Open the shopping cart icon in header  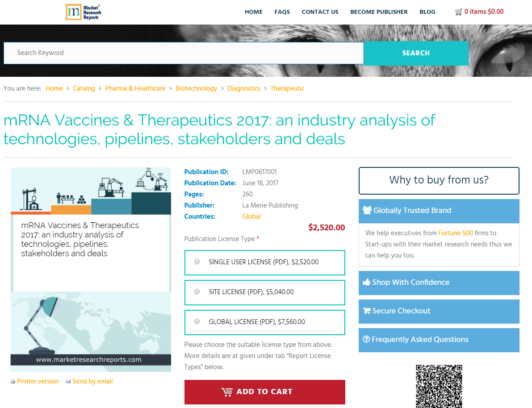(x=458, y=12)
